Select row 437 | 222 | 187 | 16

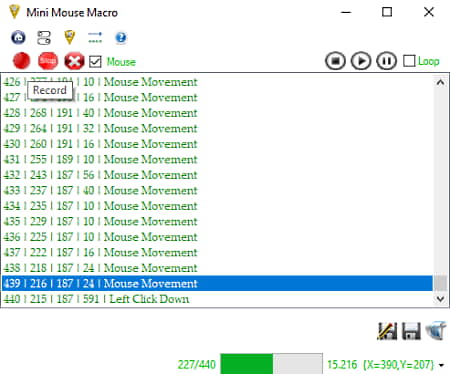click(217, 252)
